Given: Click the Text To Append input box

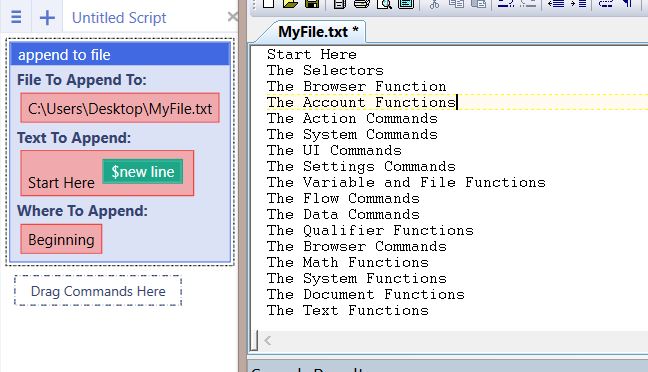Looking at the screenshot, I should click(107, 173).
